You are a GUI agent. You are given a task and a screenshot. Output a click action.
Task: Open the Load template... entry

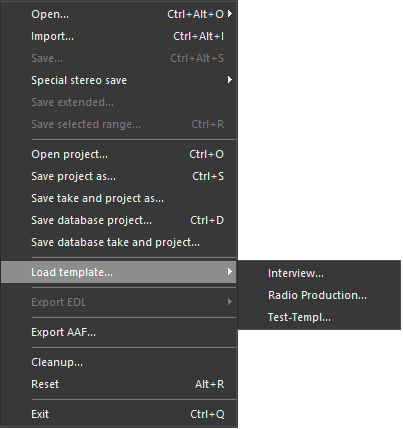click(x=118, y=272)
